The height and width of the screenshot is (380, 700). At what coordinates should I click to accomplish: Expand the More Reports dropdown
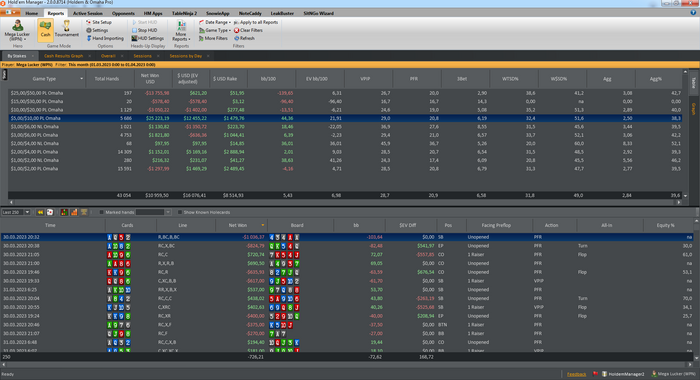[181, 30]
